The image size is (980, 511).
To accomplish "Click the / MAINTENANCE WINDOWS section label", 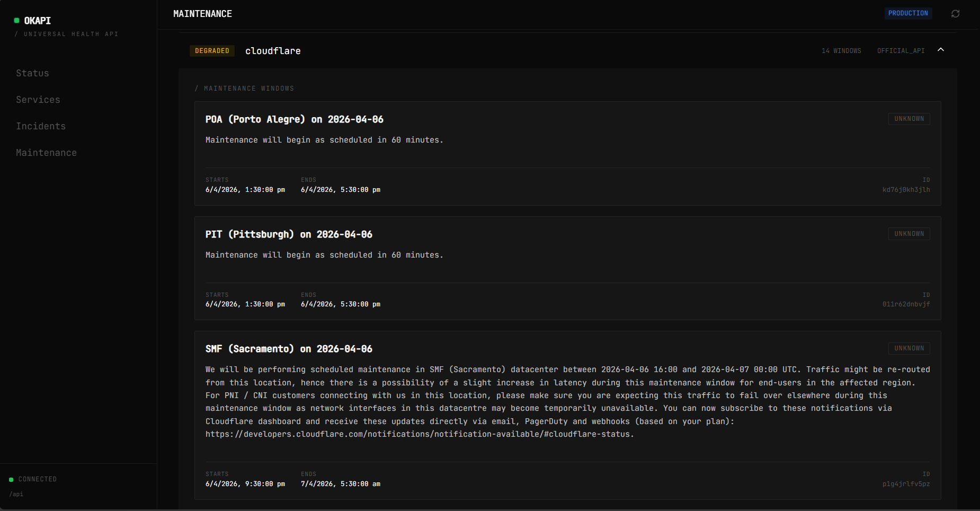I will coord(244,89).
